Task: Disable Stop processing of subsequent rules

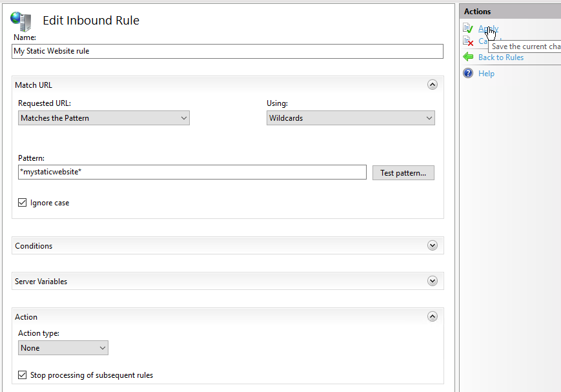Action: coord(22,375)
